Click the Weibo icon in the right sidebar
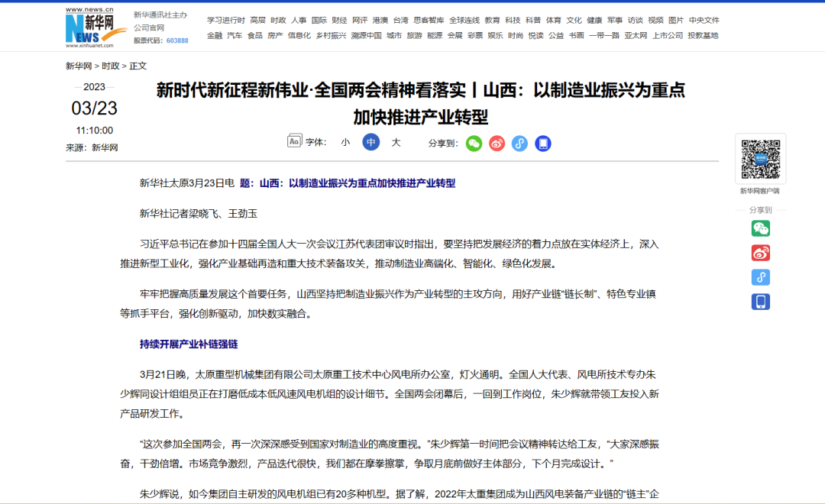825x504 pixels. (x=761, y=253)
